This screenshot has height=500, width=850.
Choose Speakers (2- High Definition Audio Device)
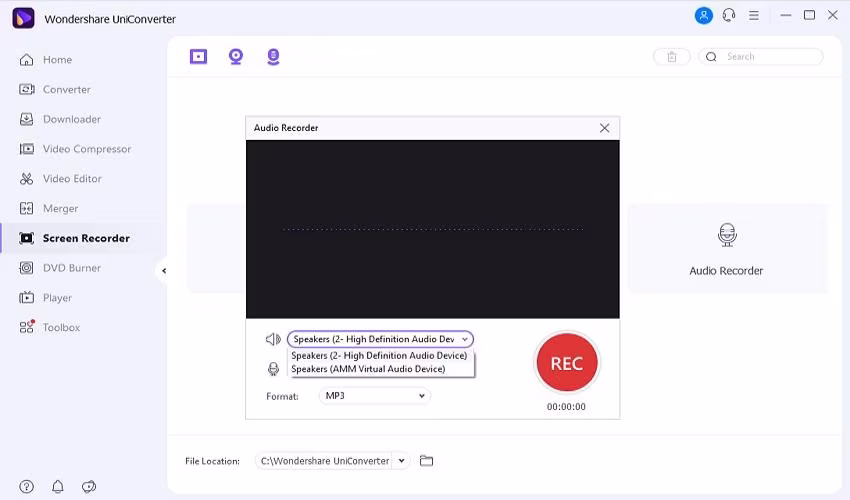pos(379,356)
